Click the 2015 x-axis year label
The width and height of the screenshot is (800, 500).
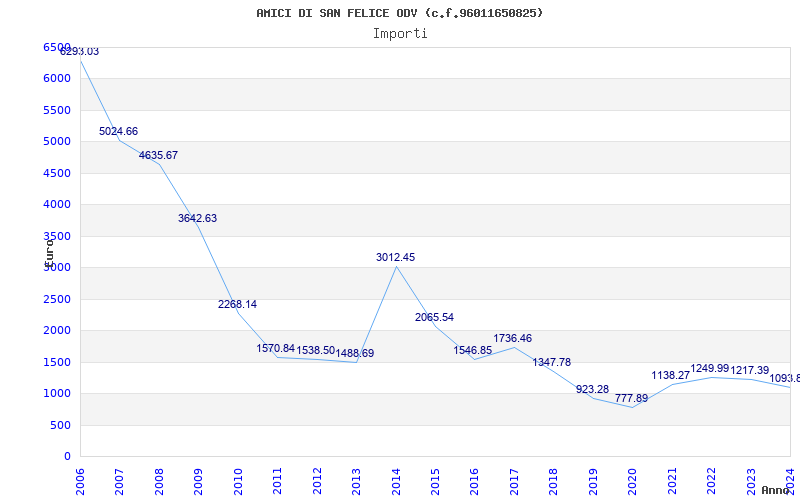436,481
